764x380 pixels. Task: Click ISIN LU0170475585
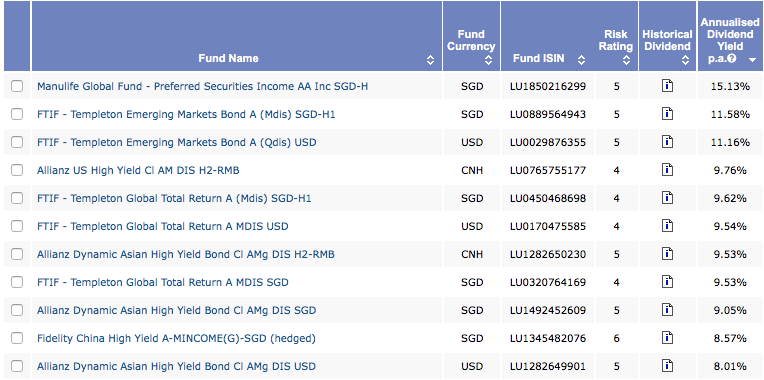[x=548, y=226]
